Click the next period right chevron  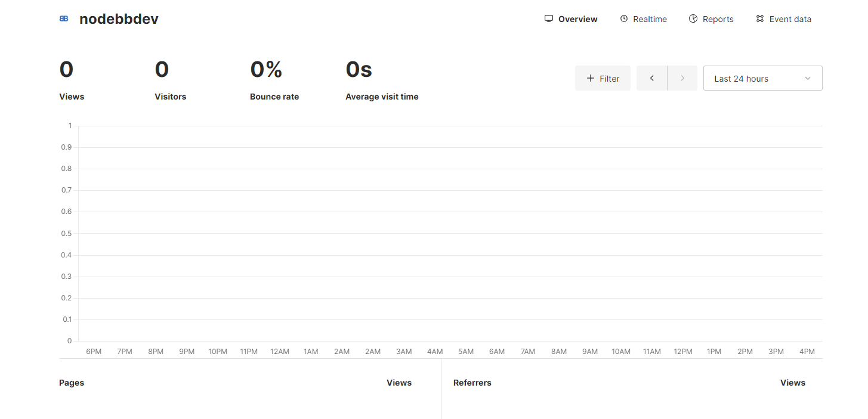coord(682,78)
